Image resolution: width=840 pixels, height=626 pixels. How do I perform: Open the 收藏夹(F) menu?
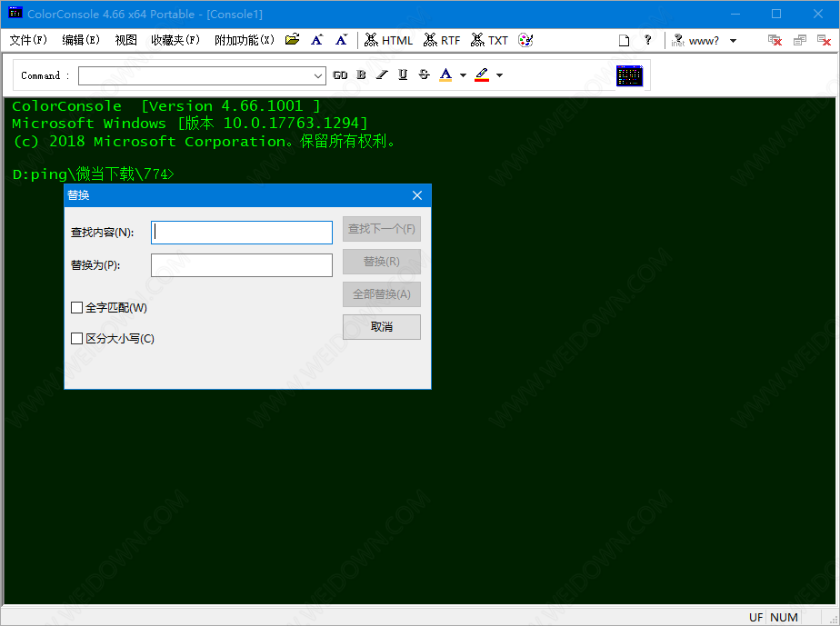click(175, 40)
